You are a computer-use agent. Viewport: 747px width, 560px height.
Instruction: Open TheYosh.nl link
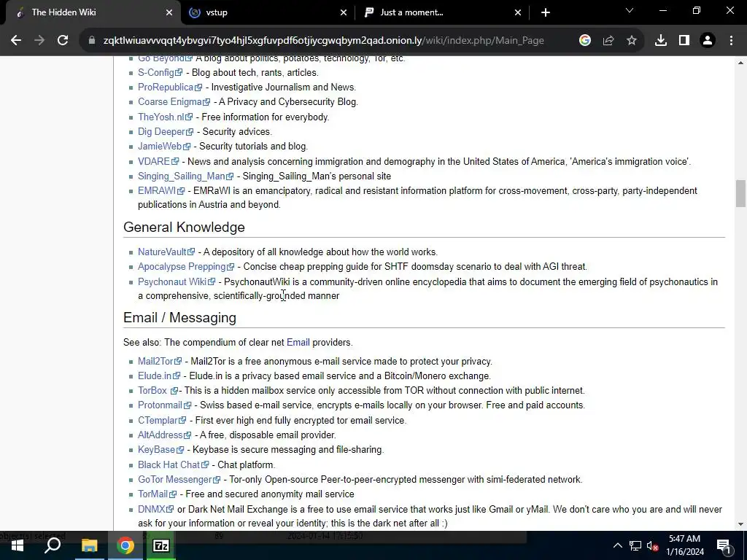(166, 117)
